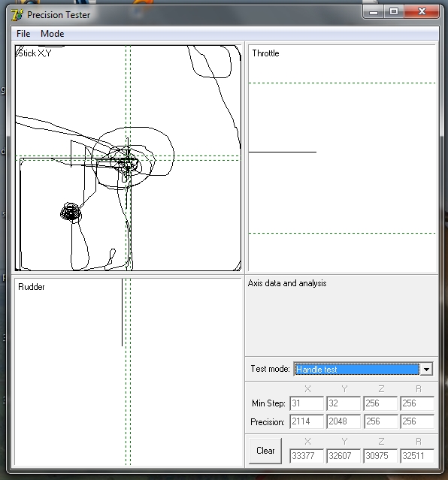Click inside the Throttle graph panel
448x480 pixels.
pyautogui.click(x=342, y=158)
